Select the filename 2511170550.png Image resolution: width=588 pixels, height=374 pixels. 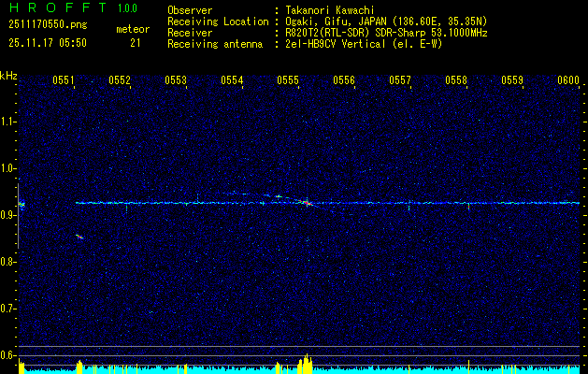coord(48,25)
